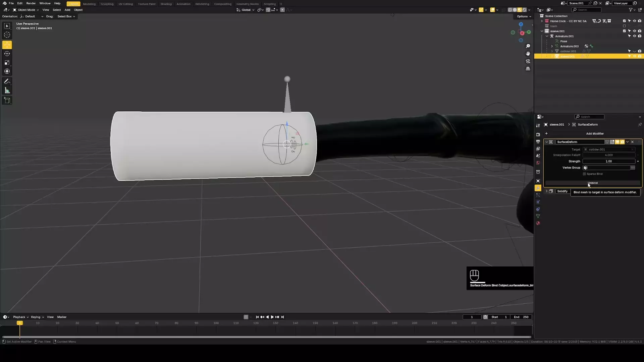644x362 pixels.
Task: Expand Armature.003 in the outliner
Action: coord(552,46)
